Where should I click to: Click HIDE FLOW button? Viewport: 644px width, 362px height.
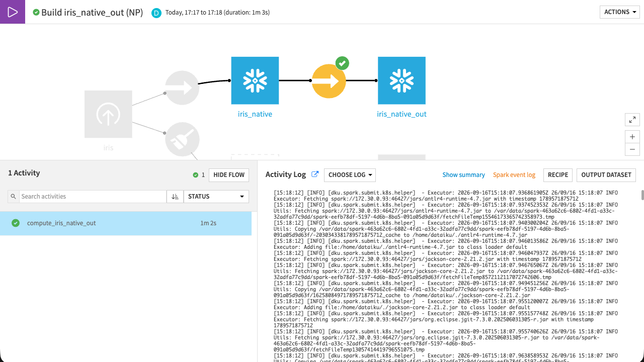point(229,175)
